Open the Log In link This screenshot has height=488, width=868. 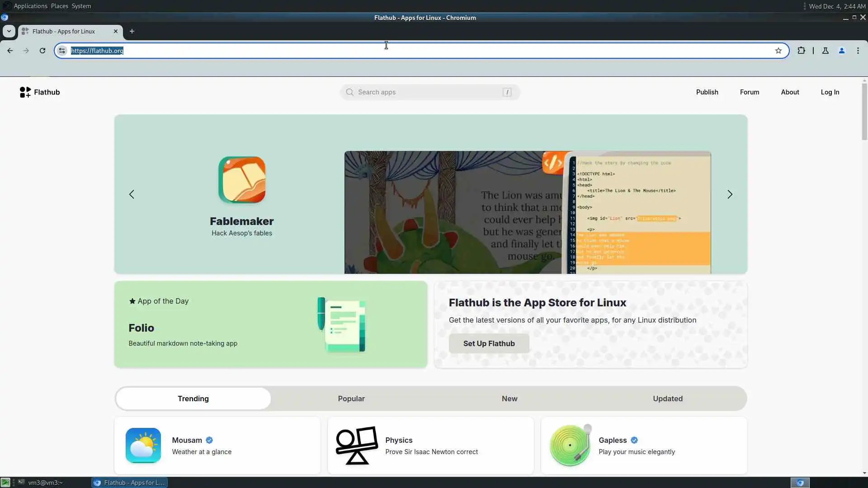[830, 92]
